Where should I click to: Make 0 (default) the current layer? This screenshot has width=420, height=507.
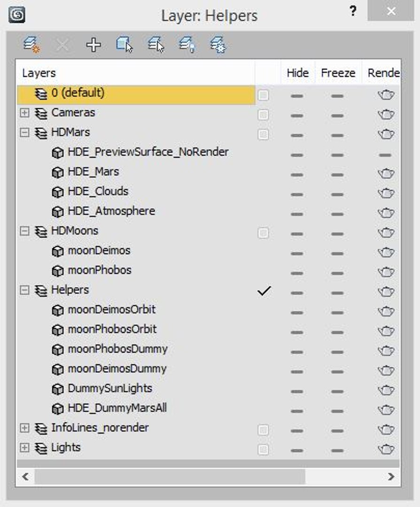tap(263, 95)
